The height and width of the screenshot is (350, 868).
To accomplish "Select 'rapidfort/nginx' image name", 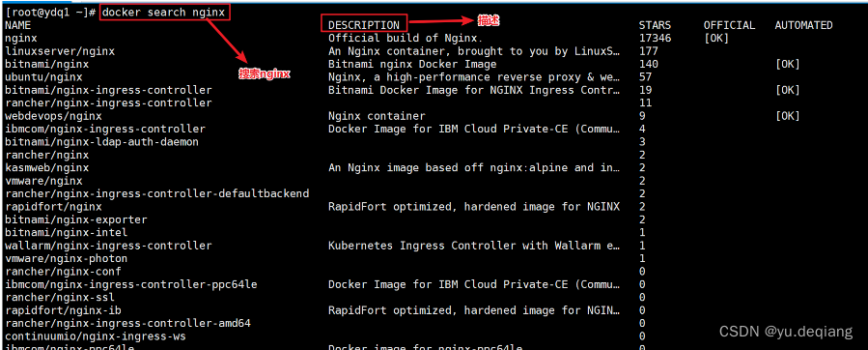I will (x=53, y=207).
